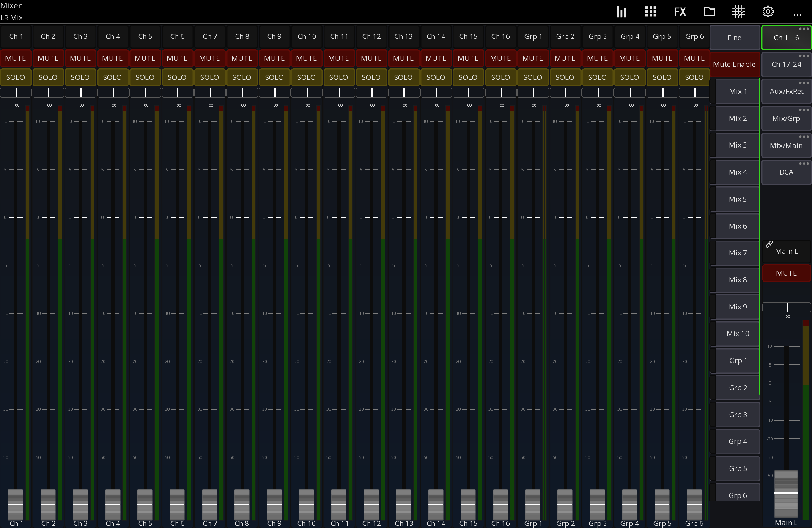Switch to the Mtx/Main layer tab

(x=786, y=146)
